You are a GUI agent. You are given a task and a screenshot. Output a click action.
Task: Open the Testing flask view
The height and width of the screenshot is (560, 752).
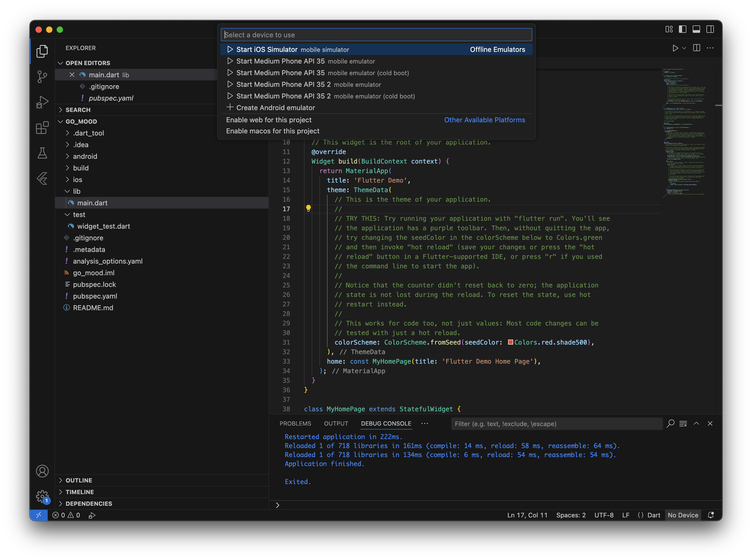point(42,153)
